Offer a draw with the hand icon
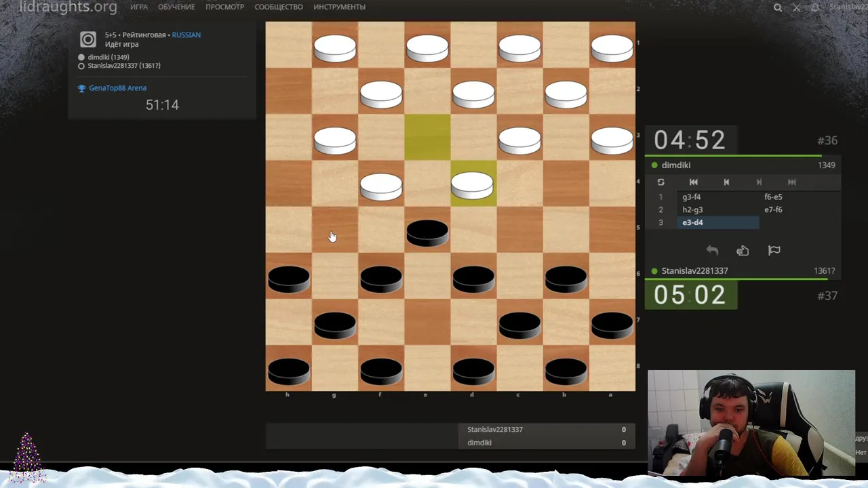The height and width of the screenshot is (488, 868). 743,250
